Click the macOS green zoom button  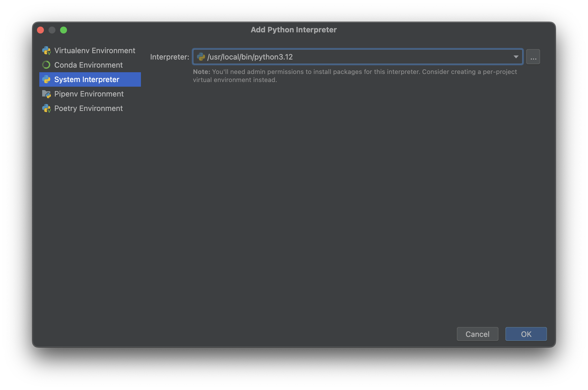point(64,30)
